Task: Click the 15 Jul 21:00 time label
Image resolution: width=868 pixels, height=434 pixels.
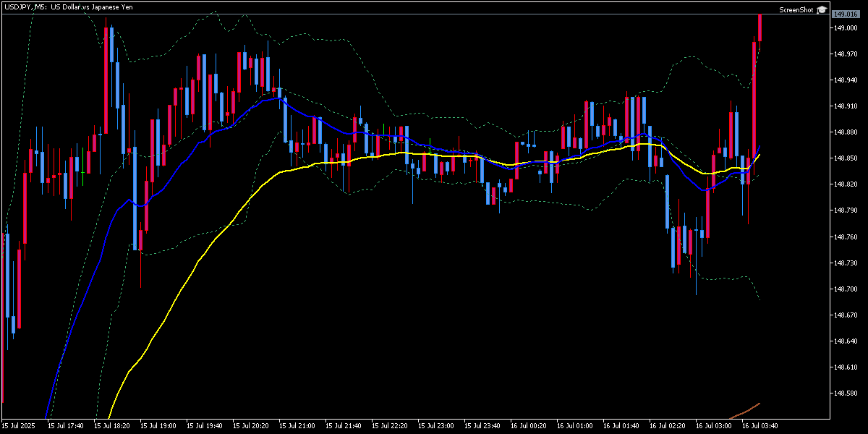Action: 297,426
